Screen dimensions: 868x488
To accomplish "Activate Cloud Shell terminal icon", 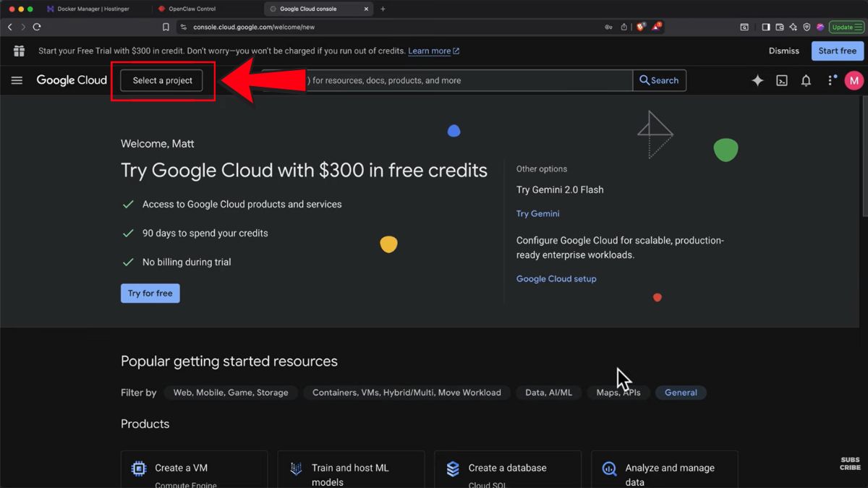I will (782, 80).
